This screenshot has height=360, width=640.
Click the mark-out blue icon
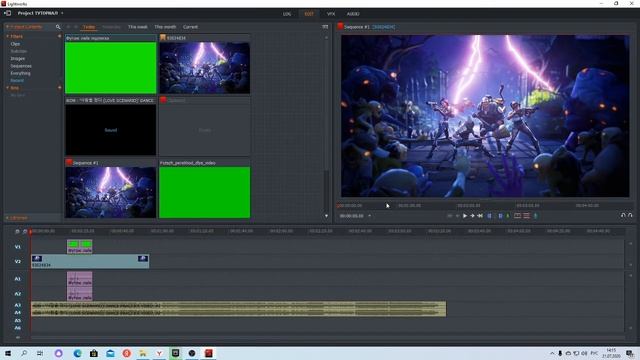500,216
